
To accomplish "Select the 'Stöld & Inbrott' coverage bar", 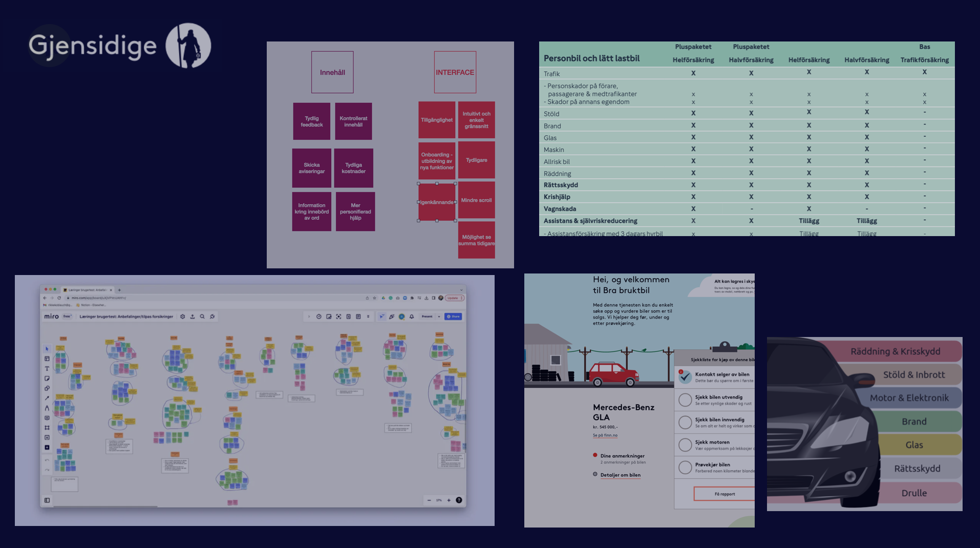I will (x=913, y=374).
